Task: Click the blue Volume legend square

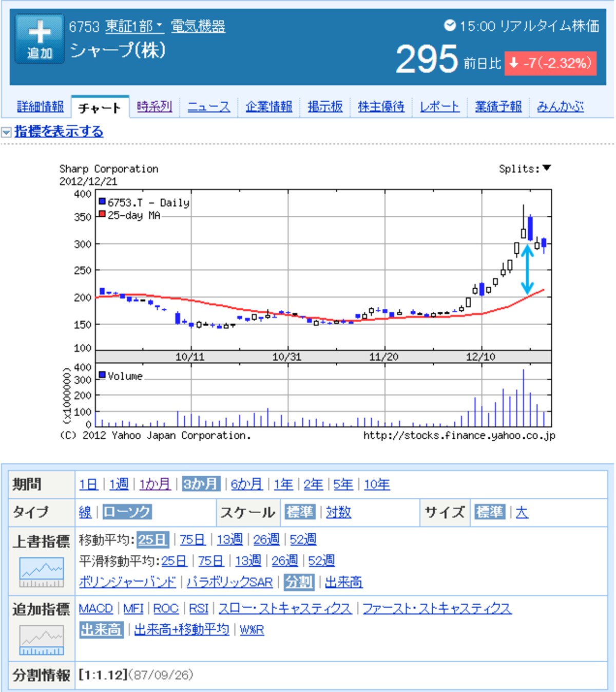Action: [102, 375]
